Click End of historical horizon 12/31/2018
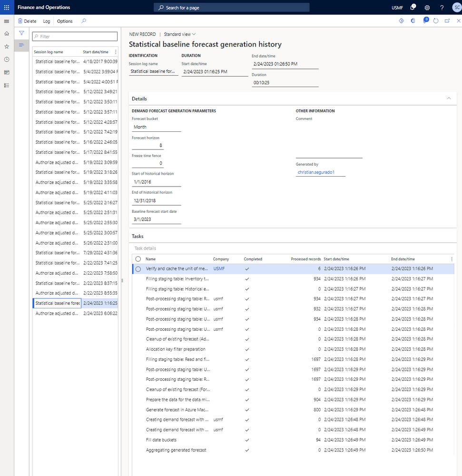 pos(156,201)
